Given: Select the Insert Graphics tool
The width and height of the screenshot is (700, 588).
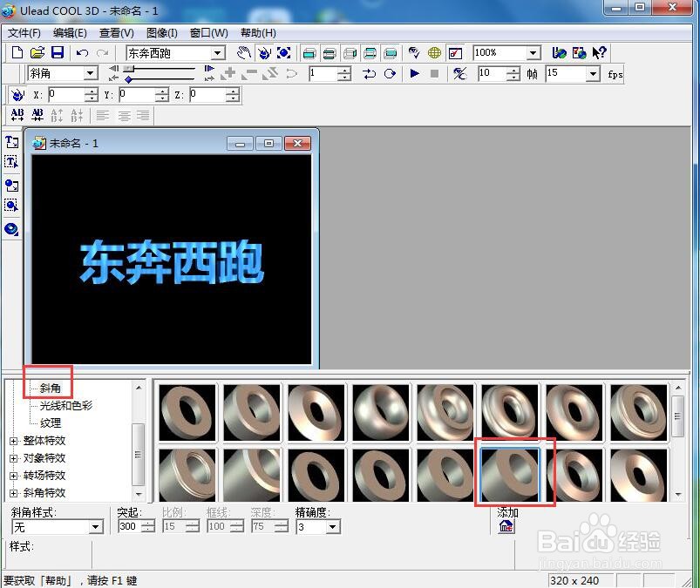Looking at the screenshot, I should coord(11,186).
